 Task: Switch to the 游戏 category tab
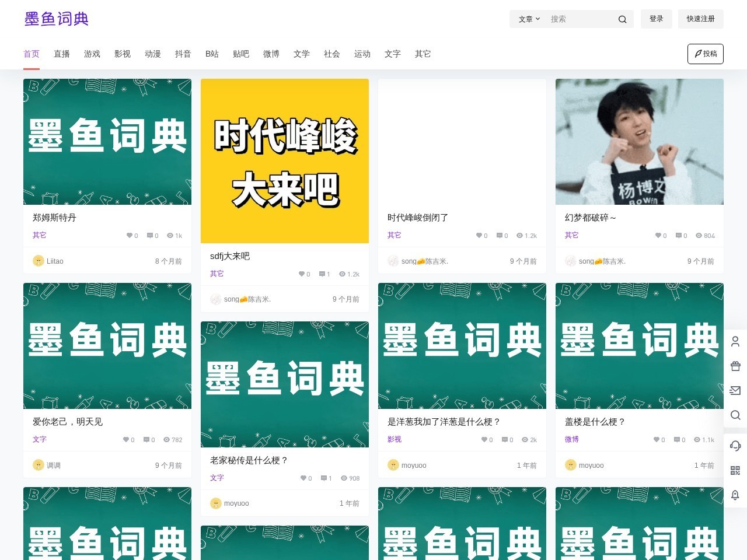pyautogui.click(x=92, y=54)
